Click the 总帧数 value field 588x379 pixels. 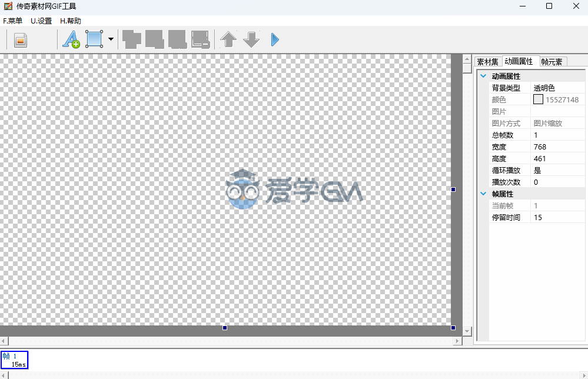click(x=557, y=135)
